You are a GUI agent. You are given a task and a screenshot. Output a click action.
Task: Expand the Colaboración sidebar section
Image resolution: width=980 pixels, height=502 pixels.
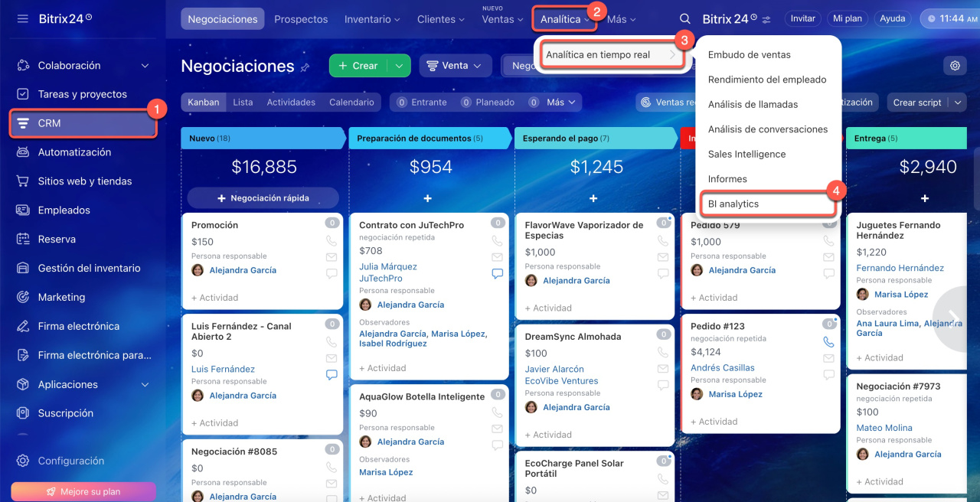tap(145, 66)
